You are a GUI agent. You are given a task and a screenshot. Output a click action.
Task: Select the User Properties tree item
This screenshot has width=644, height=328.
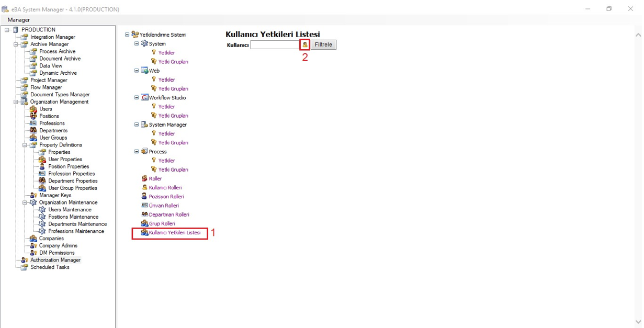pos(65,160)
